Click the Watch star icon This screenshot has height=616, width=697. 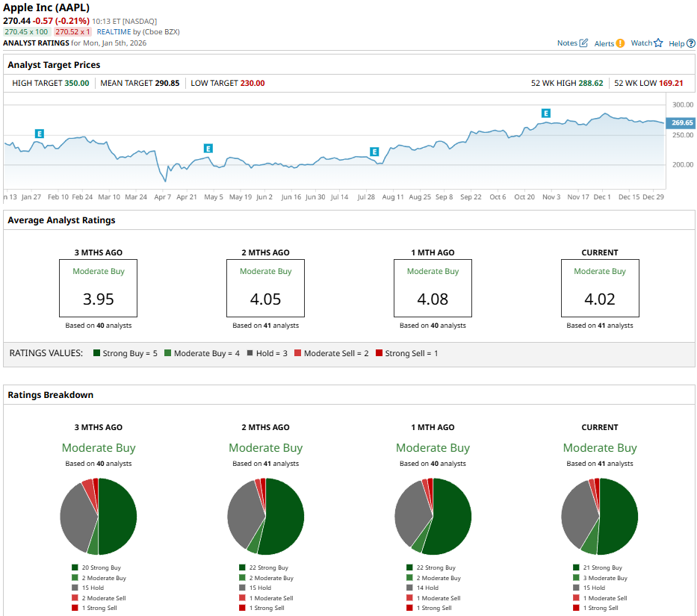[x=658, y=43]
